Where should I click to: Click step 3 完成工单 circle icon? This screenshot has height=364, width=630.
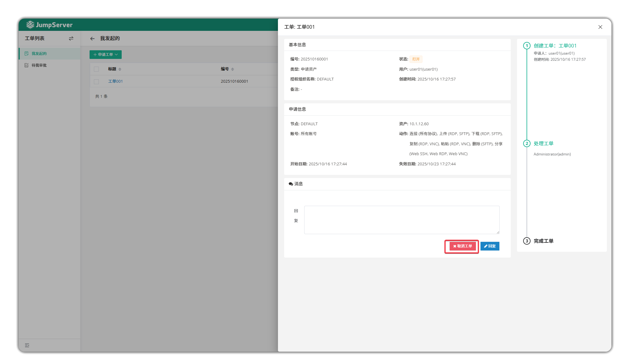[x=527, y=241]
